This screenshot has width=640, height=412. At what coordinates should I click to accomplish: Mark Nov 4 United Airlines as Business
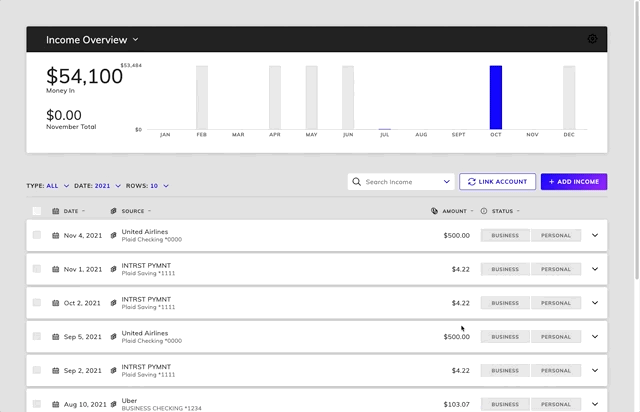tap(505, 236)
